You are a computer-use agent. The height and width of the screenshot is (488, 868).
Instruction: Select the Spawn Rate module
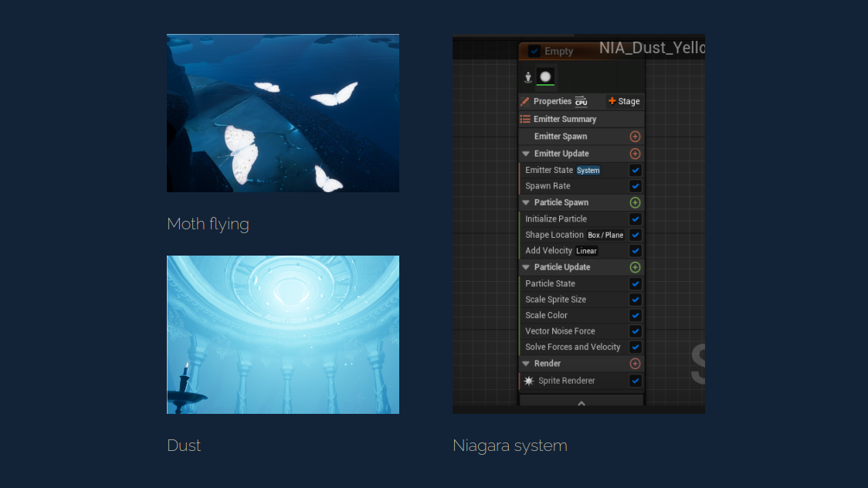point(581,186)
